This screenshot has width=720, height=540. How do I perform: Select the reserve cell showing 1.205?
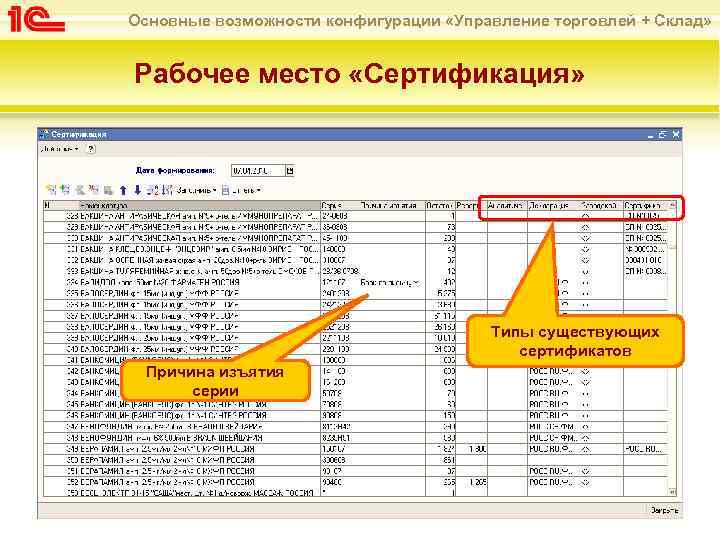click(x=471, y=482)
